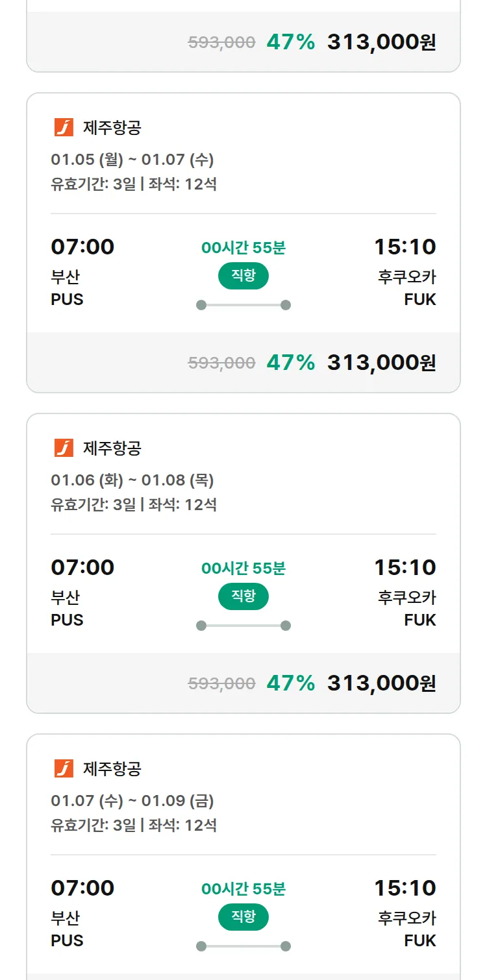Click 313,000원 price on 01.05 flight

(x=381, y=362)
